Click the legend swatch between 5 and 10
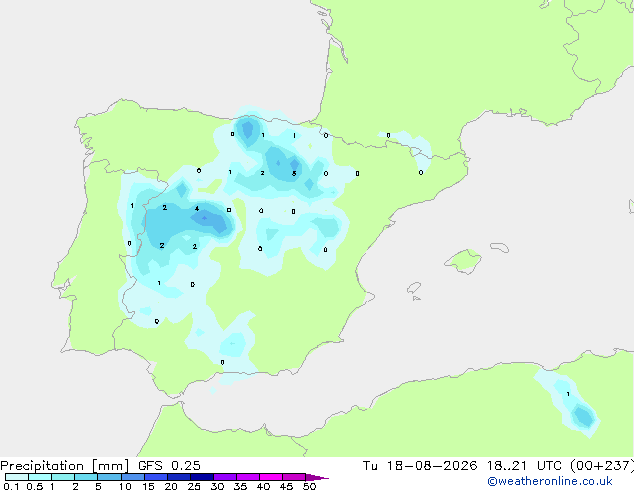634x490 pixels. click(109, 477)
